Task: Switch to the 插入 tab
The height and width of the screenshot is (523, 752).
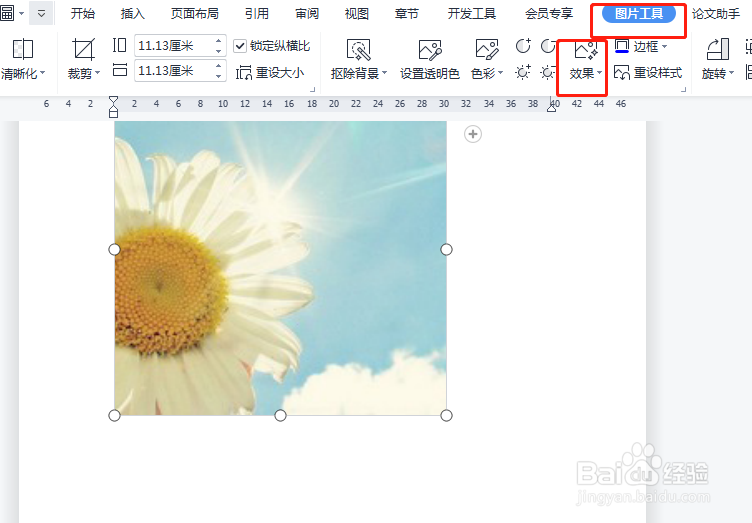Action: tap(132, 13)
